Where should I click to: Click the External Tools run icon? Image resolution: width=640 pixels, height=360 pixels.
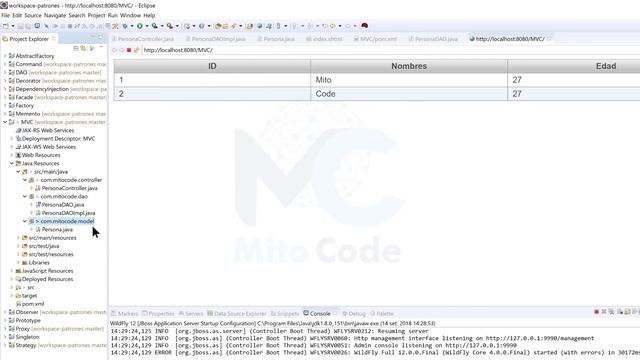[170, 26]
